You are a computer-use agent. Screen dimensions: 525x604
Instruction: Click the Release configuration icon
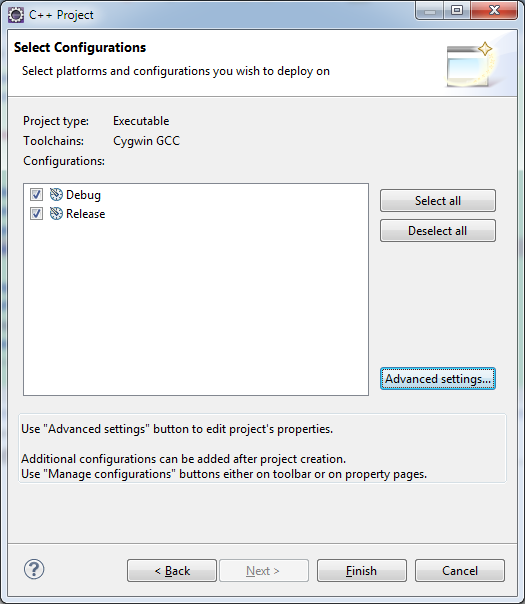click(x=56, y=213)
